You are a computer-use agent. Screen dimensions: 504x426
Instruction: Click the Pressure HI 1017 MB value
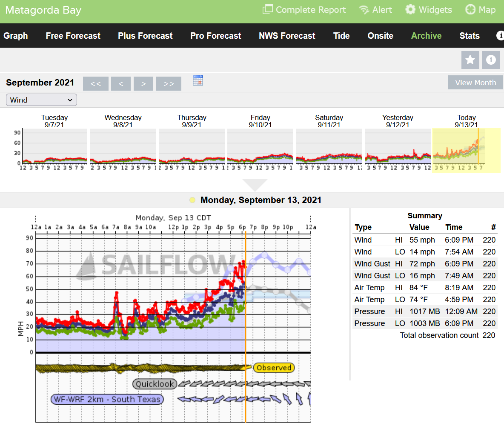coord(424,312)
